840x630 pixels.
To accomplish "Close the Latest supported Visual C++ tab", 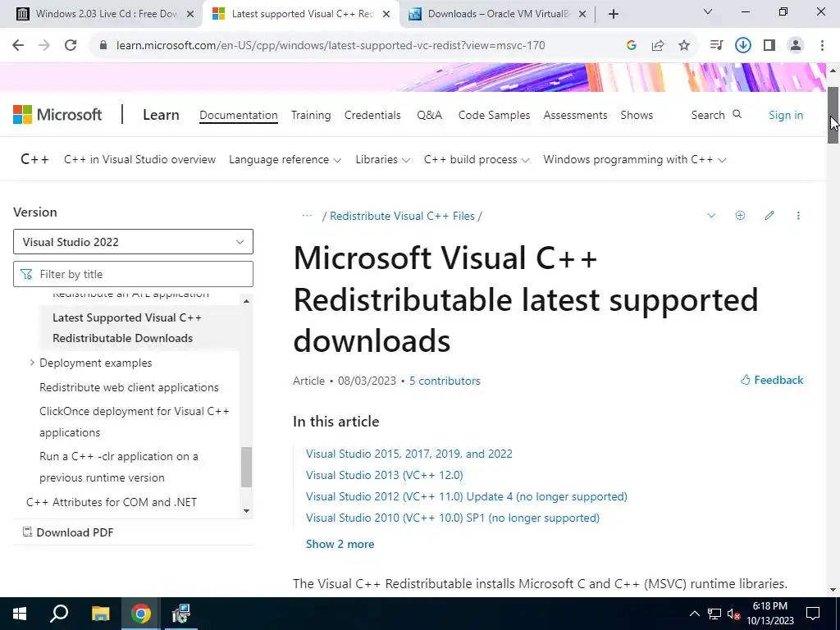I will (386, 14).
